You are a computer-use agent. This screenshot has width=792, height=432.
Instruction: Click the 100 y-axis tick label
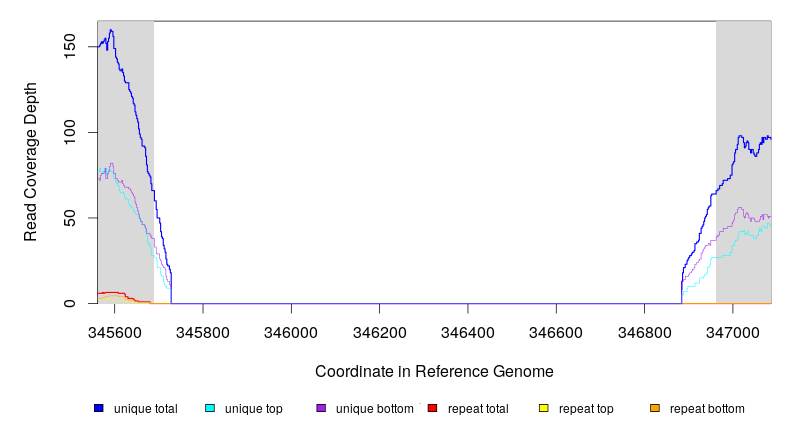72,132
